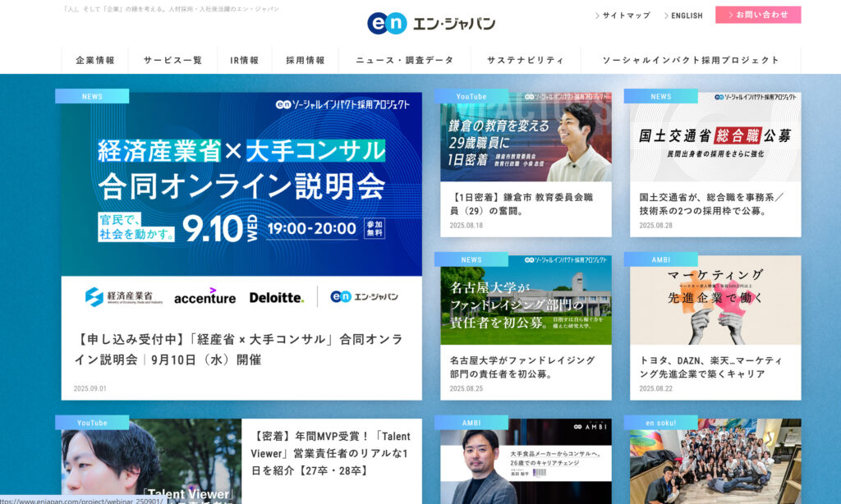841x504 pixels.
Task: Open the 国土交通省 総合職公募 thumbnail
Action: [715, 137]
